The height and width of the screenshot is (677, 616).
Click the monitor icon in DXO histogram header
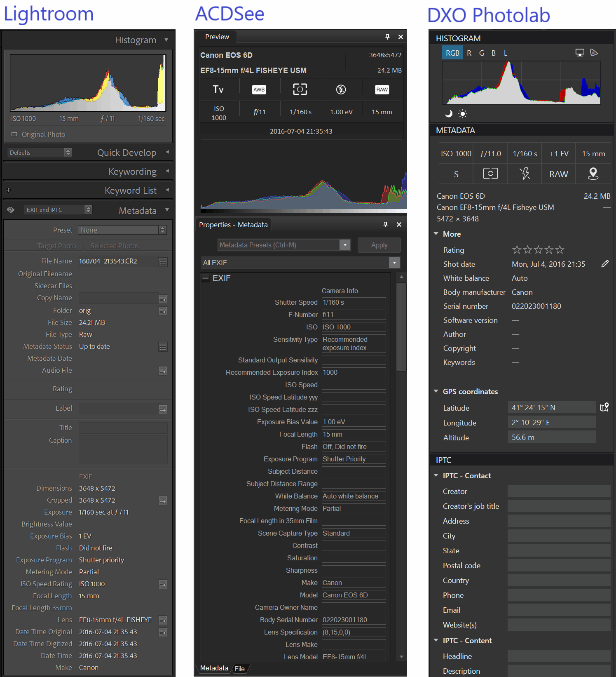coord(580,53)
